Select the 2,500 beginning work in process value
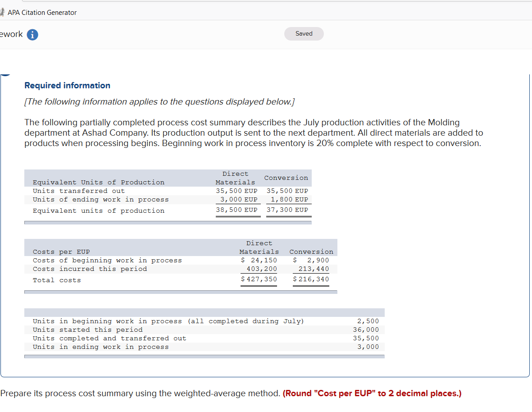Viewport: 532px width, 412px height. tap(369, 321)
